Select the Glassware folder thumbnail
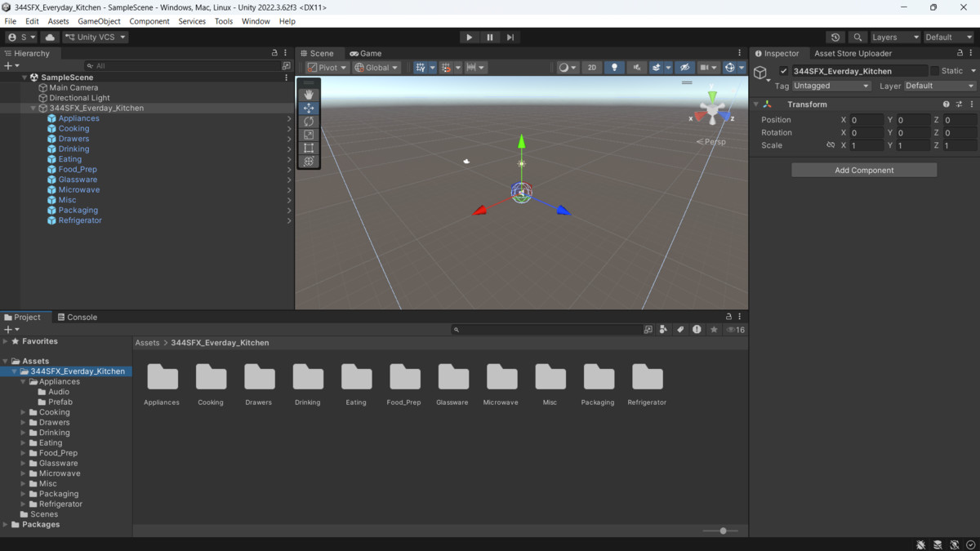Screen dimensions: 980x551 click(452, 384)
